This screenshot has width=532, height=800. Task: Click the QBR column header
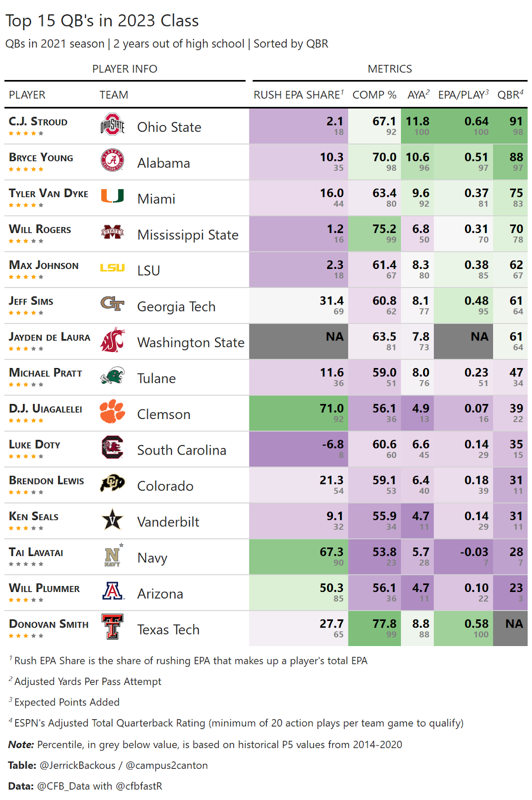[x=510, y=95]
